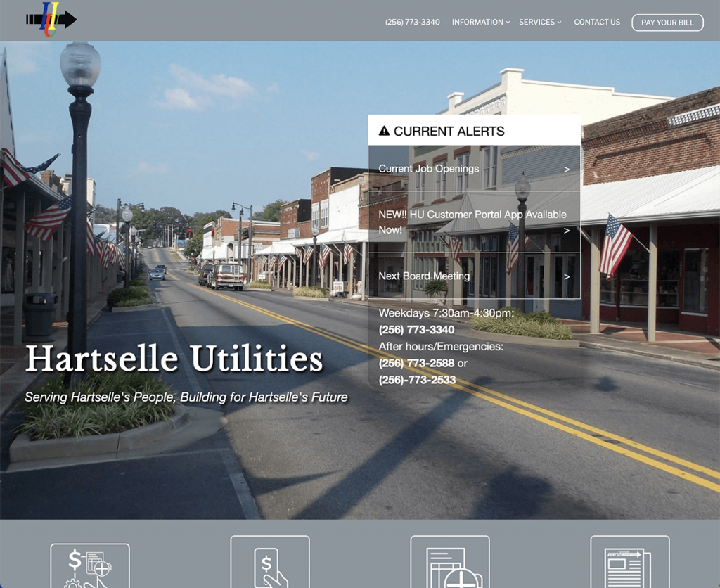The width and height of the screenshot is (720, 588).
Task: Open the Next Board Meeting link
Action: click(423, 276)
